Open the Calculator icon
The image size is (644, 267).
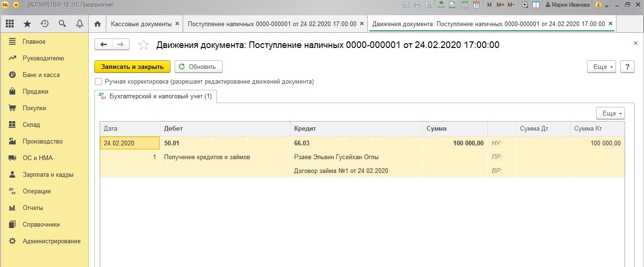coord(465,5)
